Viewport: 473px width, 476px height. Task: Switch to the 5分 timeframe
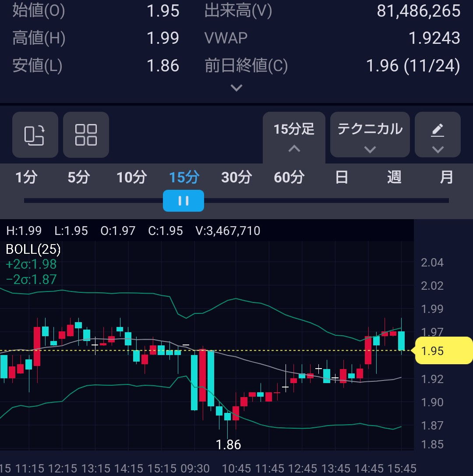pyautogui.click(x=79, y=178)
